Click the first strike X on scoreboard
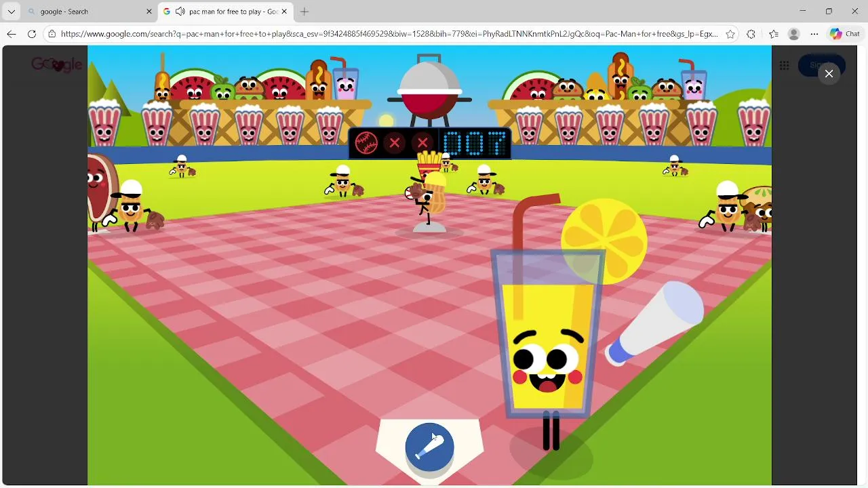The width and height of the screenshot is (868, 488). (395, 143)
